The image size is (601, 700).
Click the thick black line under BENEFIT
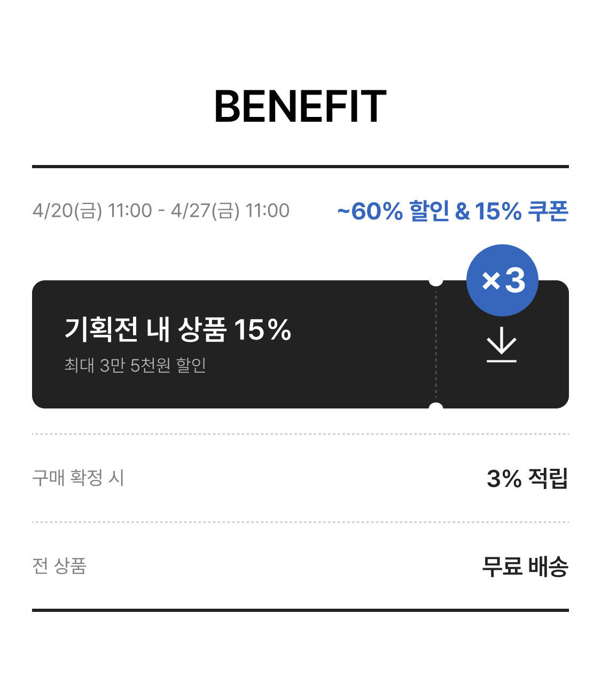coord(300,167)
